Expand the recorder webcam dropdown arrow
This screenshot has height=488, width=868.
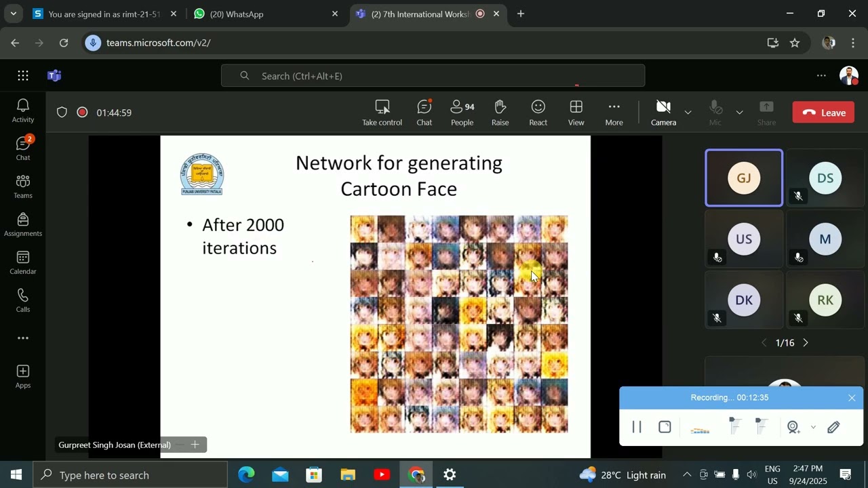coord(813,427)
